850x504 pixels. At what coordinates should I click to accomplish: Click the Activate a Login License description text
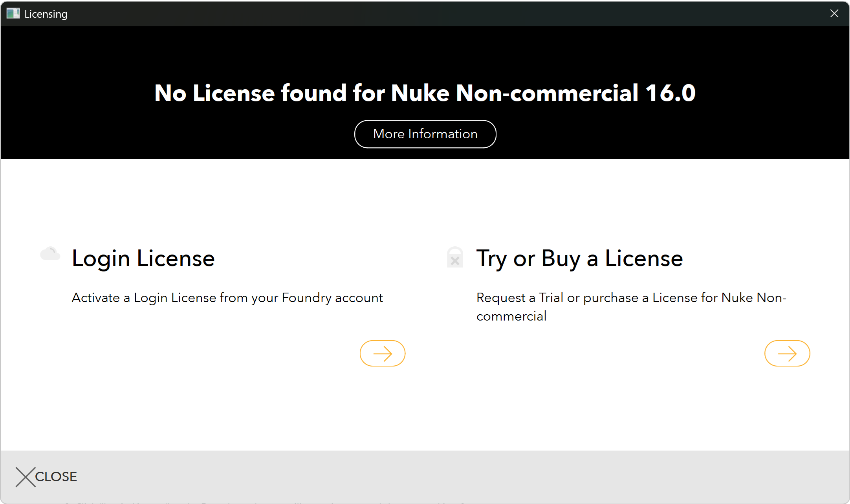click(227, 298)
